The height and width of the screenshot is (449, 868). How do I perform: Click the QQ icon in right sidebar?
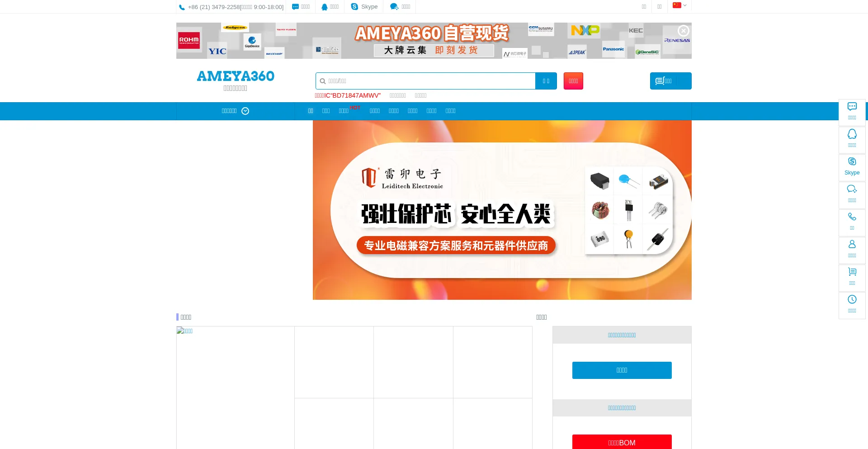(x=852, y=134)
